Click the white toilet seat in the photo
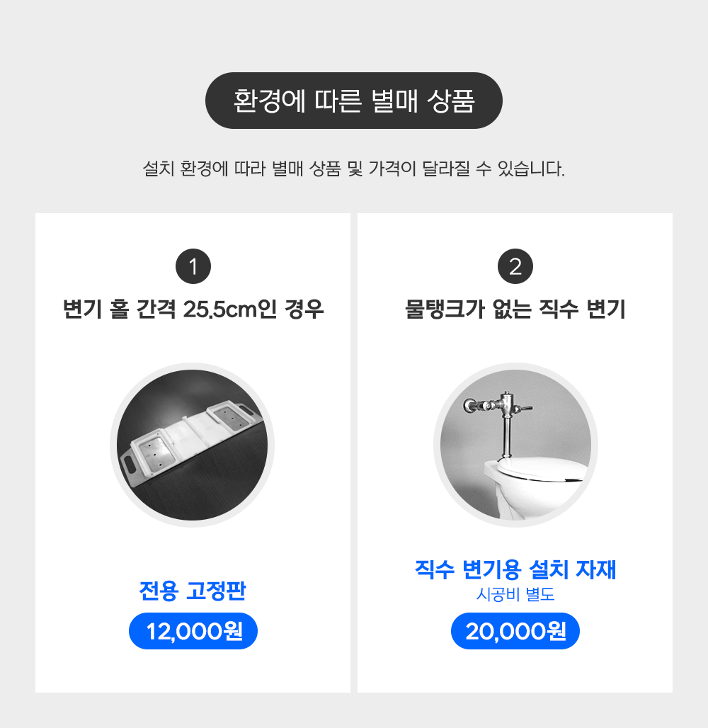This screenshot has width=708, height=728. (x=541, y=469)
